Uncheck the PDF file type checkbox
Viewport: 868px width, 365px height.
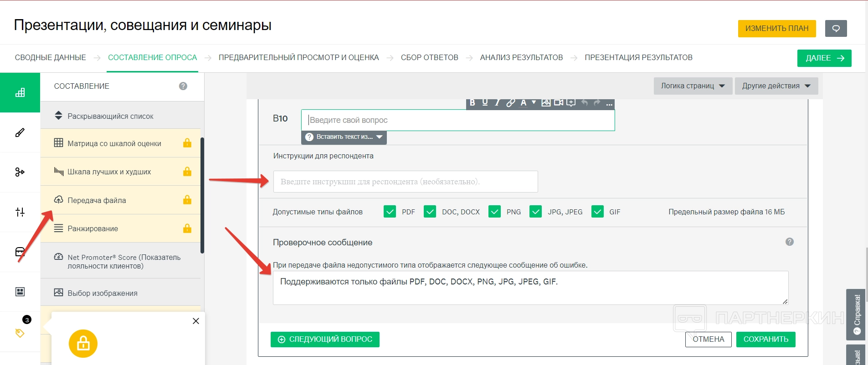[x=390, y=212]
